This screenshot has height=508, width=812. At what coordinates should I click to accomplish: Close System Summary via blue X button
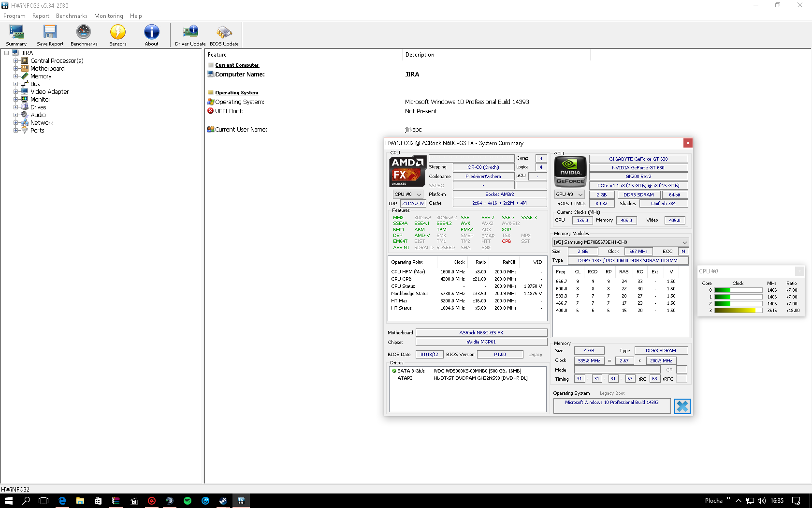(682, 406)
